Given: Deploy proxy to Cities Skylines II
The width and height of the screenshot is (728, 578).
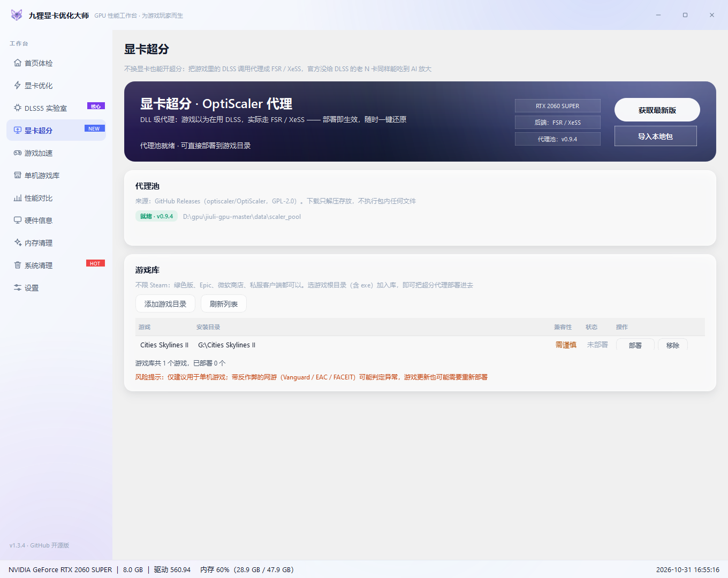Looking at the screenshot, I should [635, 345].
